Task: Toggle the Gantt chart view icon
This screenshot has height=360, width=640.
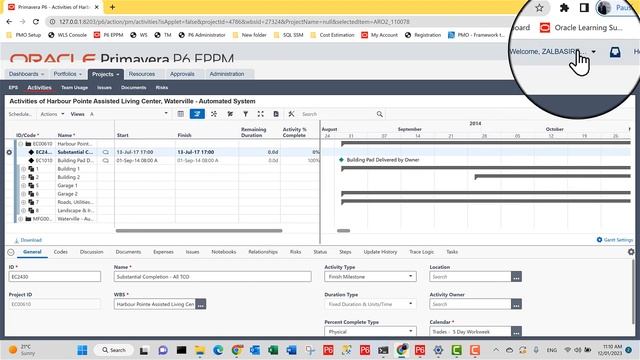Action: (197, 114)
